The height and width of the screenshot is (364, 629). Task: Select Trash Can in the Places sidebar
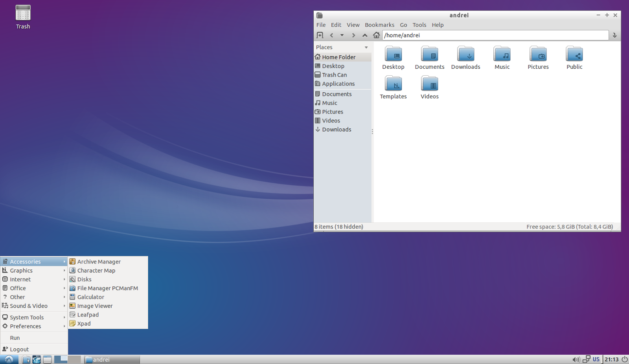coord(334,75)
